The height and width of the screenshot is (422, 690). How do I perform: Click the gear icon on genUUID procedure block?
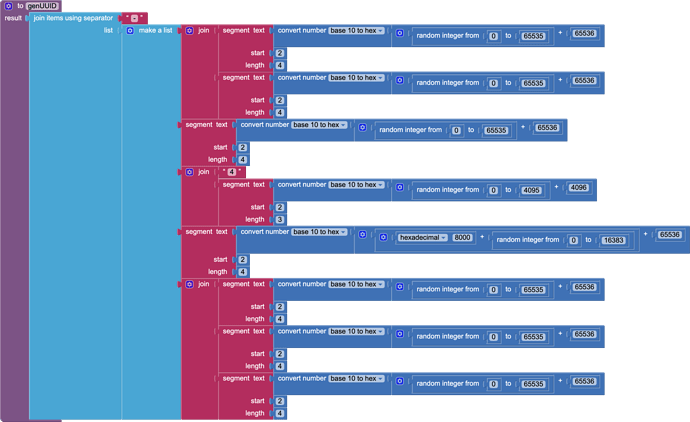9,6
